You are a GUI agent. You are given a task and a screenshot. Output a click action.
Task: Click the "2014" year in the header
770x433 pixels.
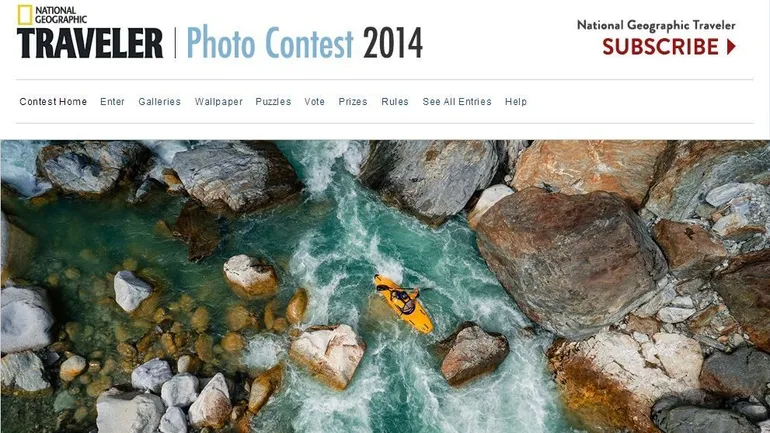[392, 43]
